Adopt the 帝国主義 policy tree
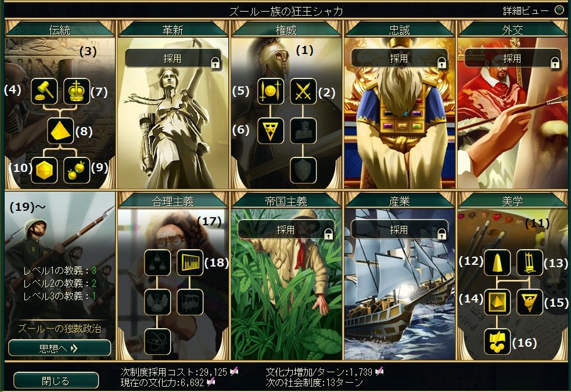The image size is (571, 392). tap(286, 229)
